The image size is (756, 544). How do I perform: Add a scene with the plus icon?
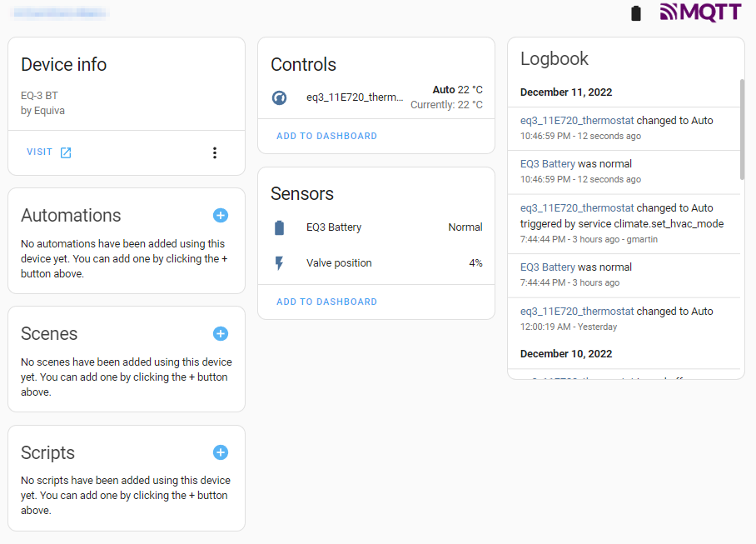point(221,334)
